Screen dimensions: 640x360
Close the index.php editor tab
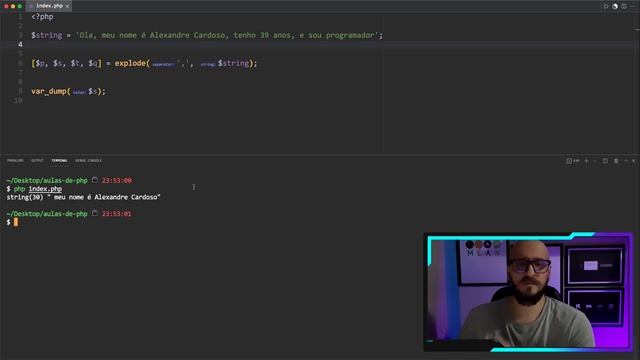67,6
